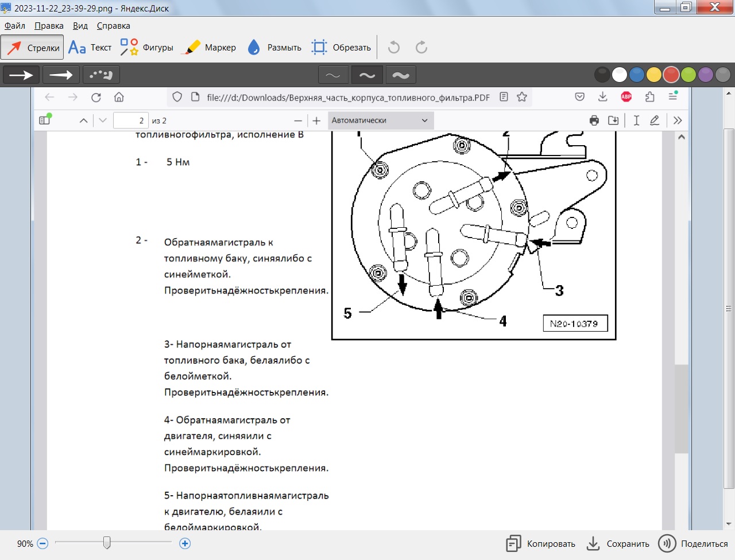Click the Pocket save icon
Image resolution: width=735 pixels, height=560 pixels.
click(580, 97)
